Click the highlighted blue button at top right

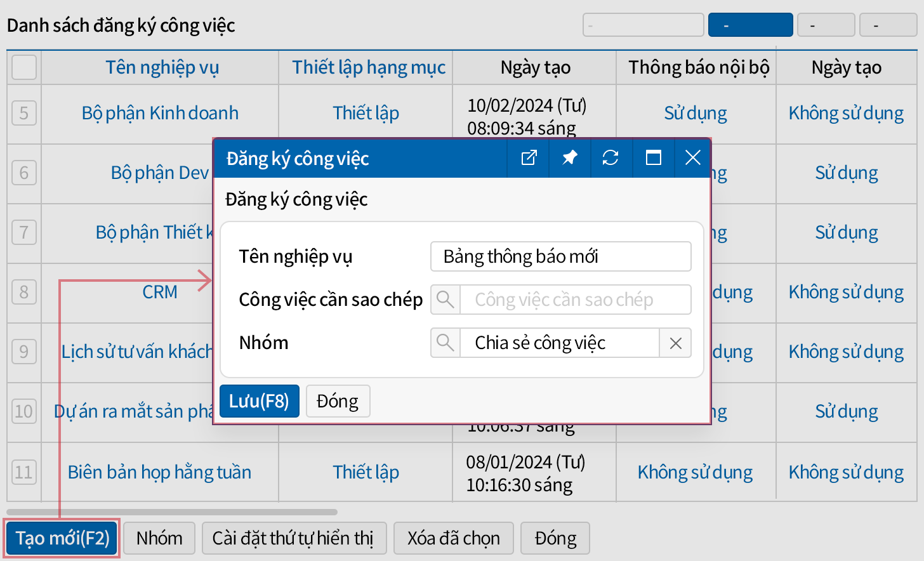[x=750, y=25]
